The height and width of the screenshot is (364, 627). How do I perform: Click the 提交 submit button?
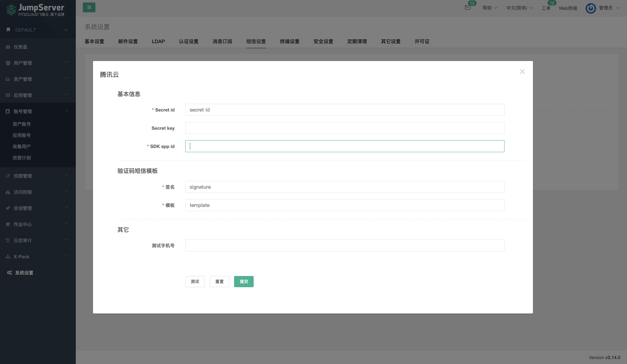(244, 281)
